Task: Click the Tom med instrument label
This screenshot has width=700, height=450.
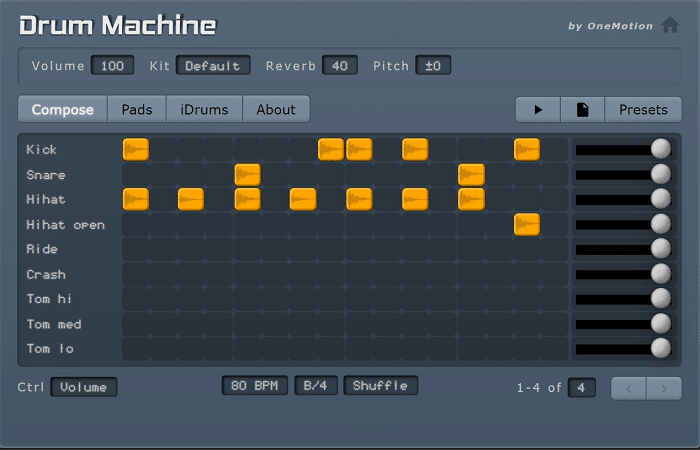Action: (54, 324)
